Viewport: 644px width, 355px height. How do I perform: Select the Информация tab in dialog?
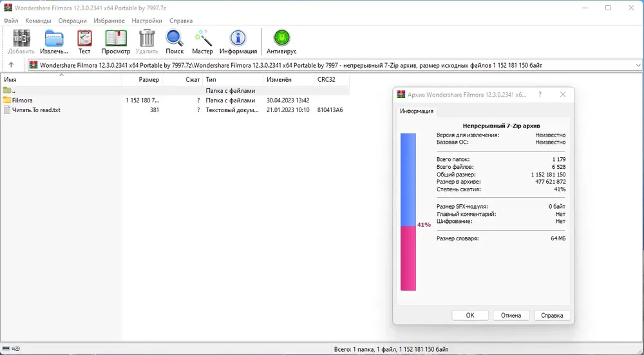[417, 111]
